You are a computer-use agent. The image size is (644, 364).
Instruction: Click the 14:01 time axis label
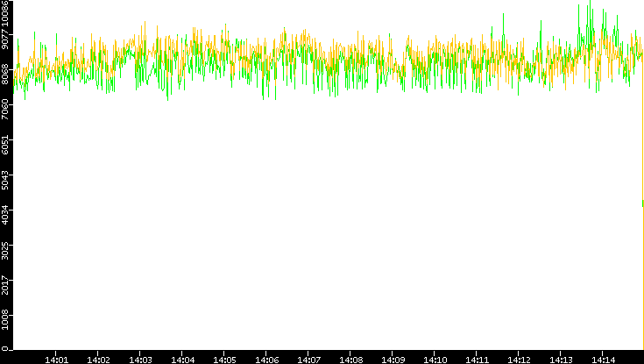click(56, 360)
